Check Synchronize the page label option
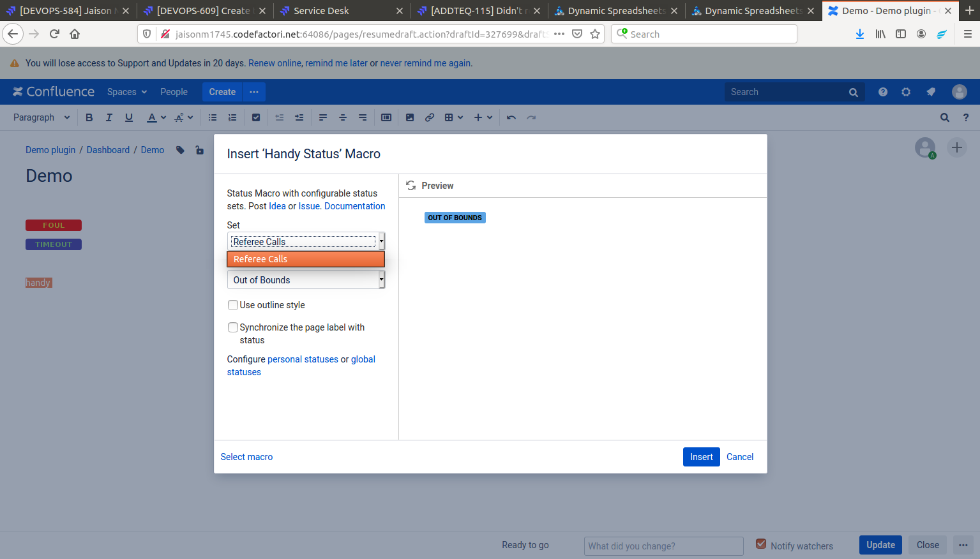Viewport: 980px width, 559px height. 233,327
